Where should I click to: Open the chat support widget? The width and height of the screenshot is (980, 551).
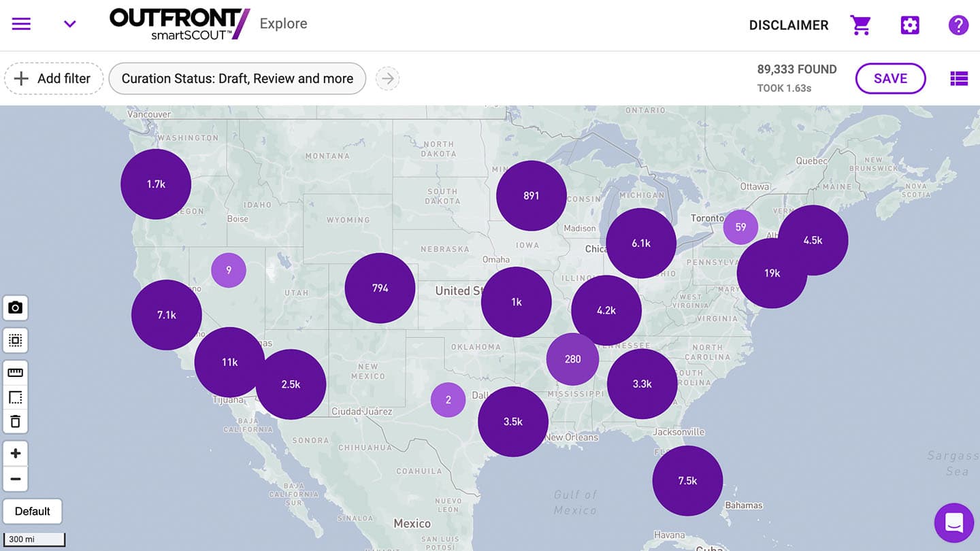click(953, 522)
